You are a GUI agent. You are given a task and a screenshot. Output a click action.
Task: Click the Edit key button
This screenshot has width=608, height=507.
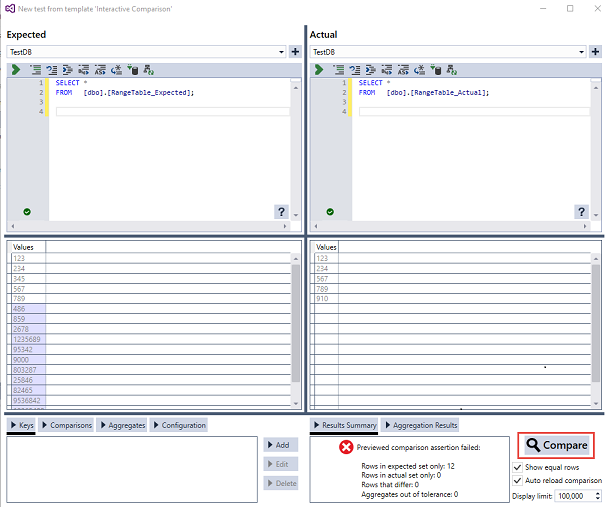tap(281, 464)
